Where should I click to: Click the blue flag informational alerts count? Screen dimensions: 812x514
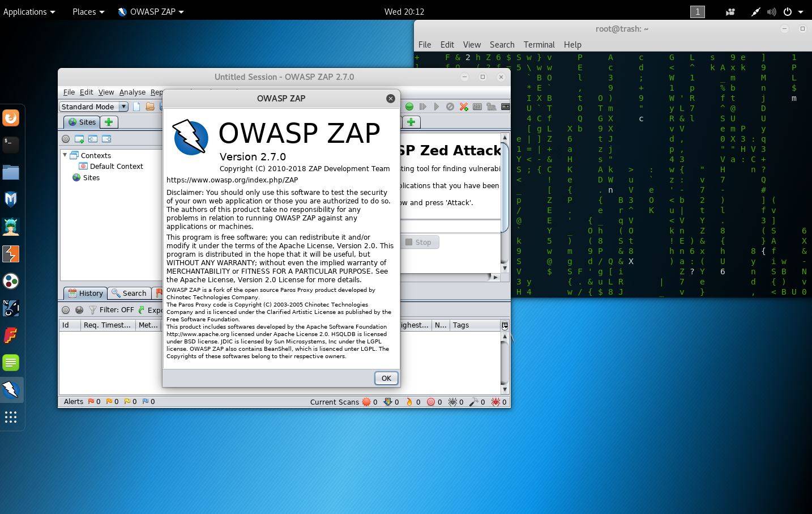(x=148, y=402)
